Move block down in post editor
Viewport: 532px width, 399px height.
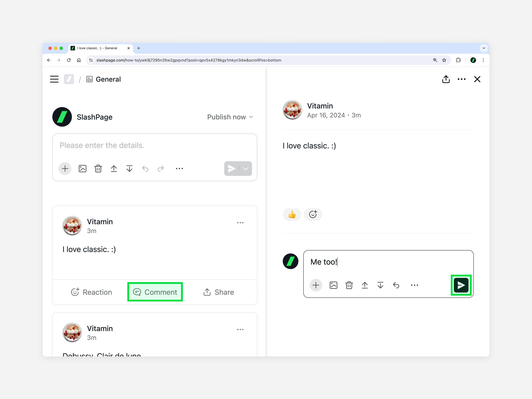129,169
